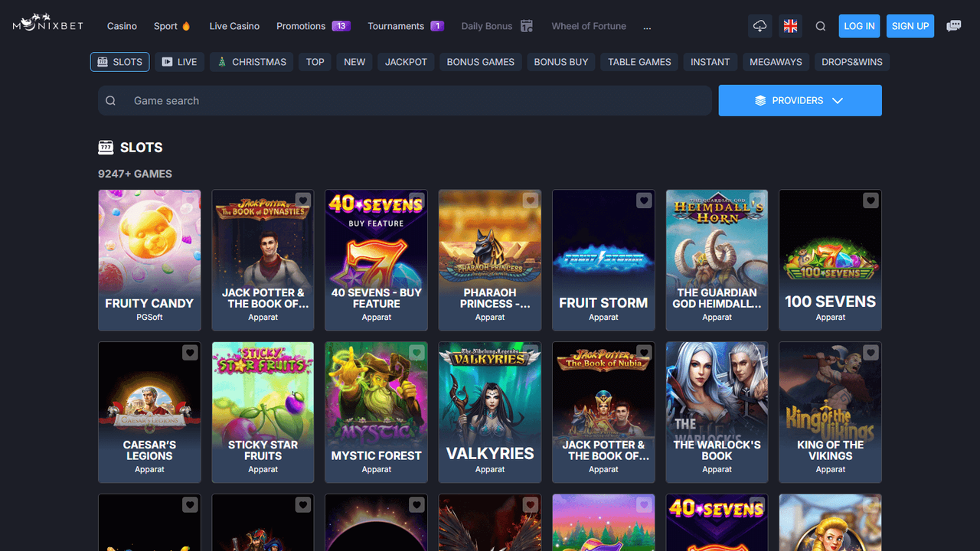Open Promotions in top navigation

click(301, 26)
